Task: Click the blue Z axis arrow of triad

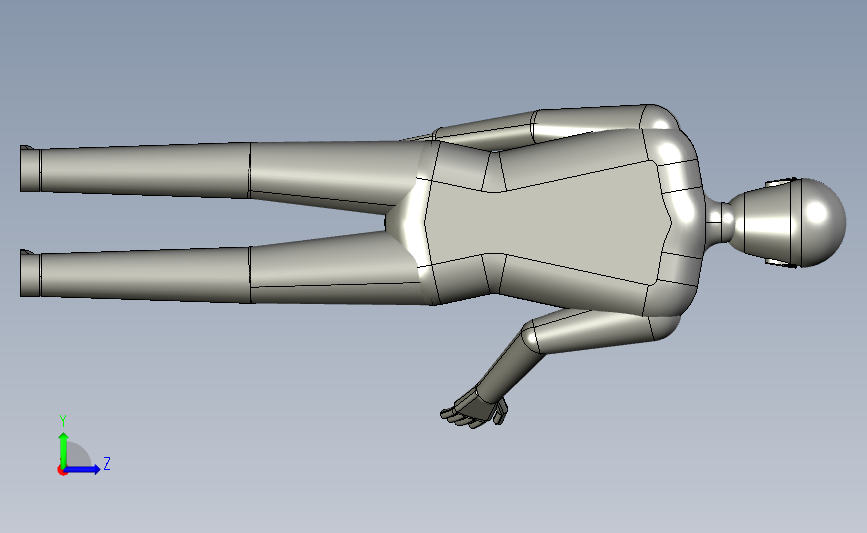Action: click(83, 470)
